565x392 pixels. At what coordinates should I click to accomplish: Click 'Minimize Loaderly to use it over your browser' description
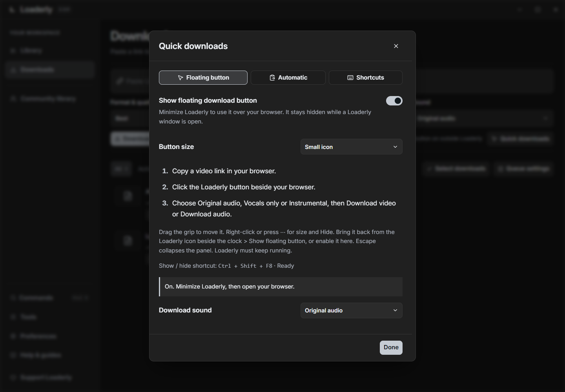[265, 117]
